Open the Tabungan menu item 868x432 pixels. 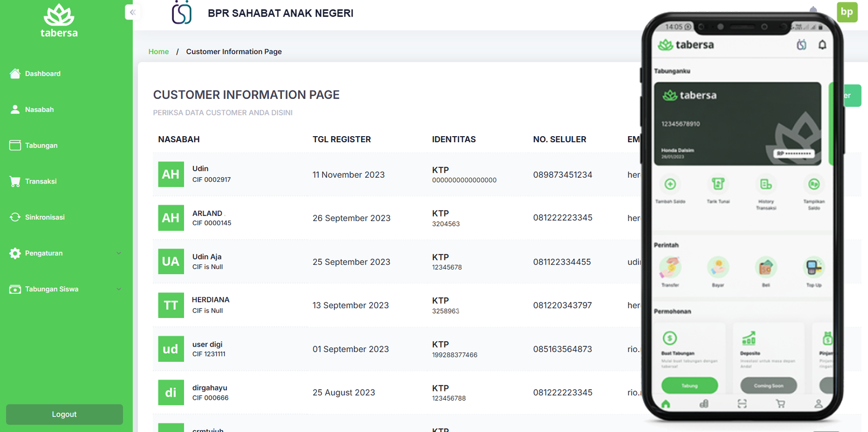point(41,145)
